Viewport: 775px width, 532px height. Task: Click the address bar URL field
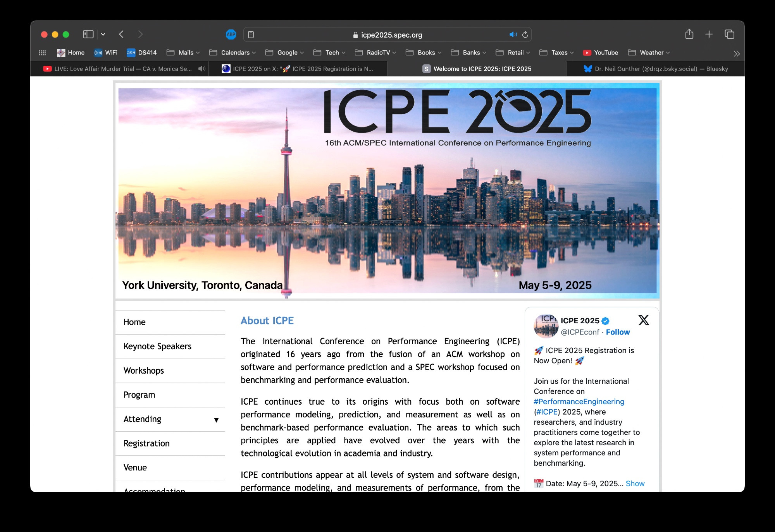(x=387, y=35)
